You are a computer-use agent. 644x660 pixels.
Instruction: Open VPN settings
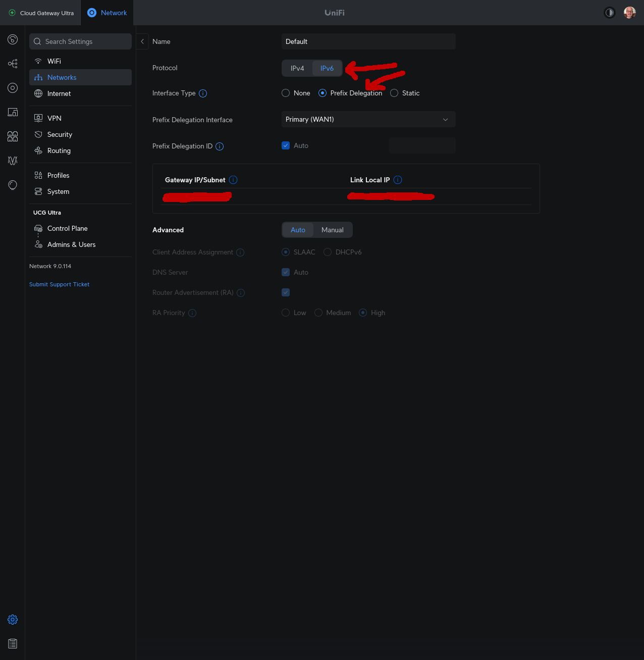(x=80, y=118)
